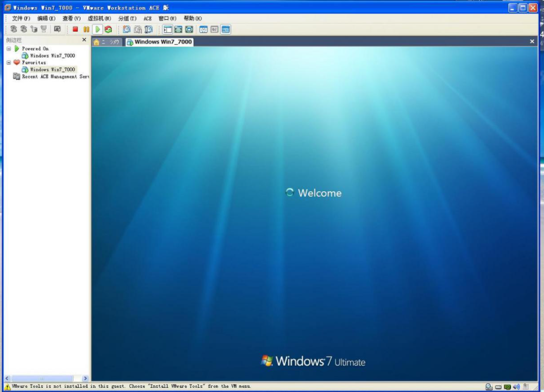Screen dimensions: 544x392
Task: Click the Take Snapshot toolbar icon
Action: [126, 29]
